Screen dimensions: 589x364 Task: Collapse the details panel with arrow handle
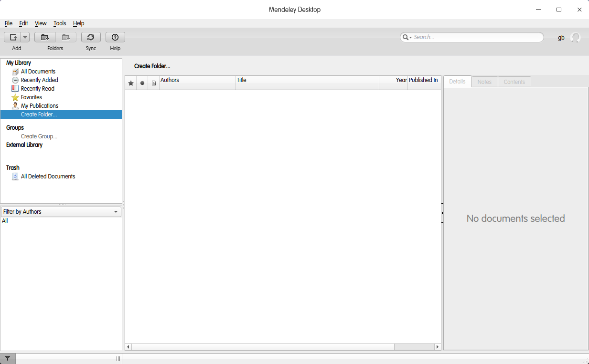[442, 213]
